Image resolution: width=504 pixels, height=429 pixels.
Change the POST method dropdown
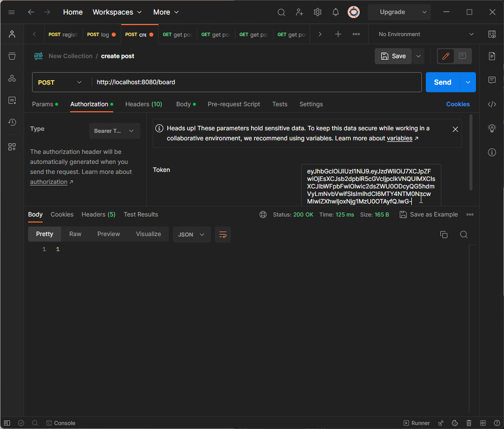pos(60,82)
